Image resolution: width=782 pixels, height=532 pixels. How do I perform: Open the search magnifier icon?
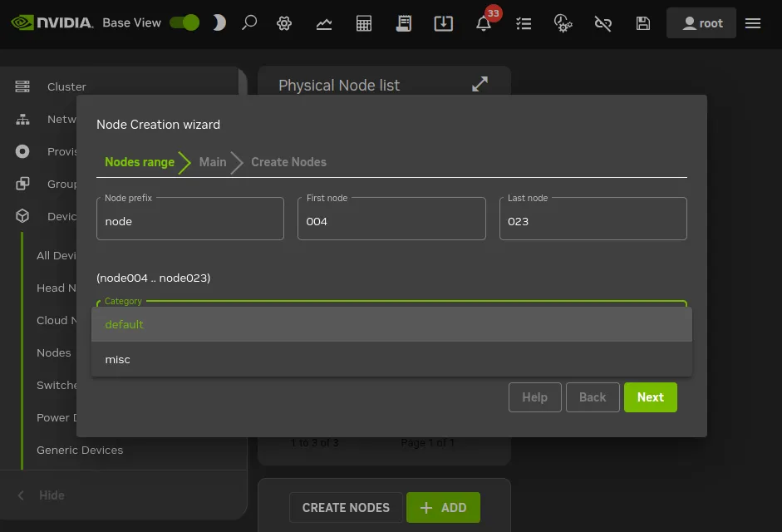(x=248, y=22)
